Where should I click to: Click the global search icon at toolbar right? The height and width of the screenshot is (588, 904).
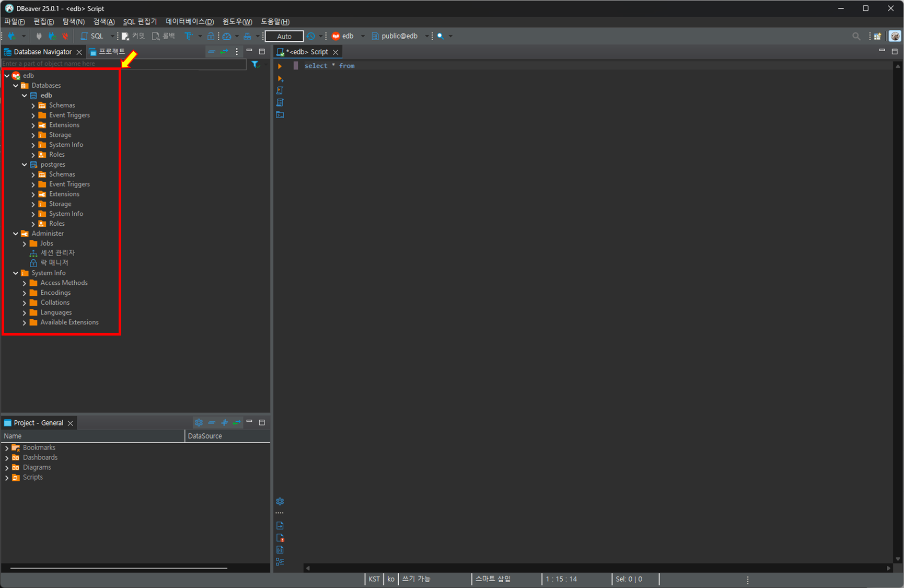coord(856,36)
